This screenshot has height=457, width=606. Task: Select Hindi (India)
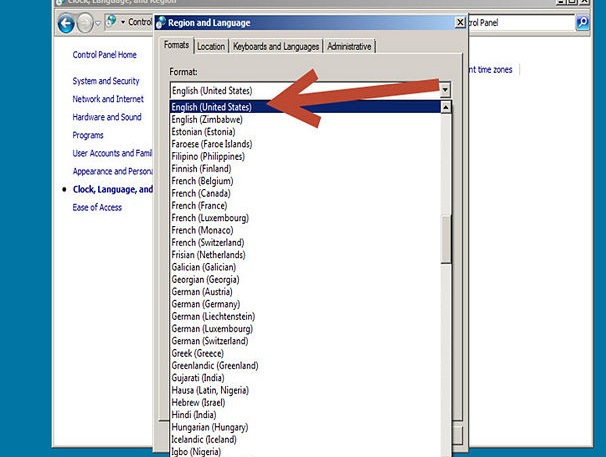305,415
